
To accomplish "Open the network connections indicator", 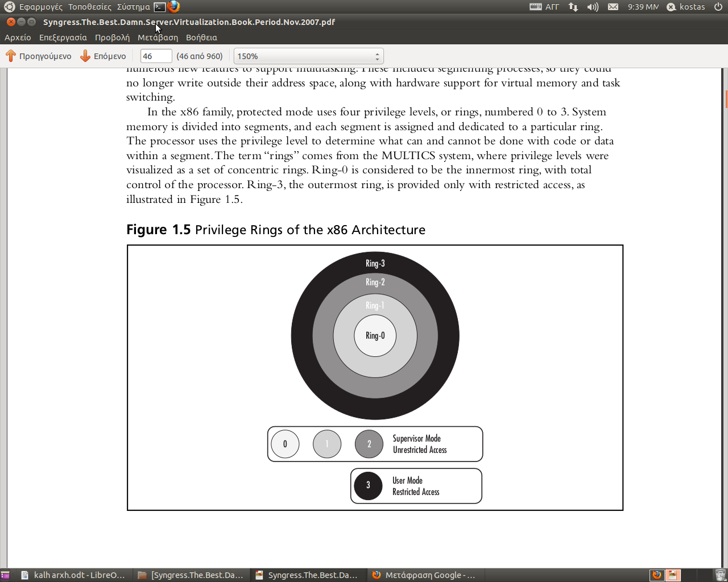I will (x=573, y=7).
